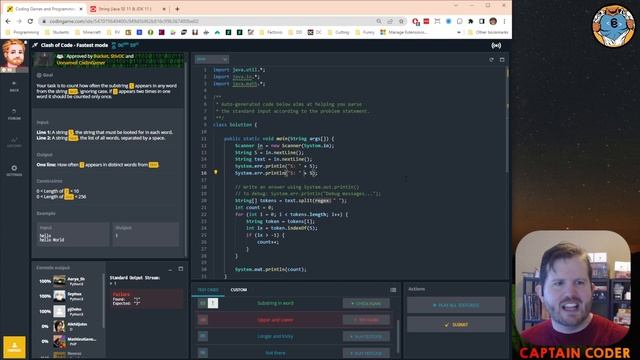Screen dimensions: 640x360
Task: Click code line System.out.println(count)
Action: [x=270, y=269]
